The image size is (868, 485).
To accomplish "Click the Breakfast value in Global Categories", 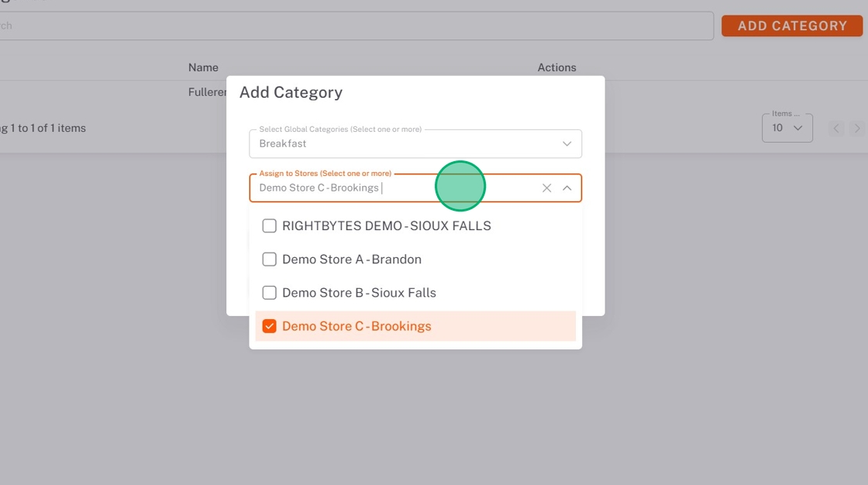I will click(x=283, y=144).
